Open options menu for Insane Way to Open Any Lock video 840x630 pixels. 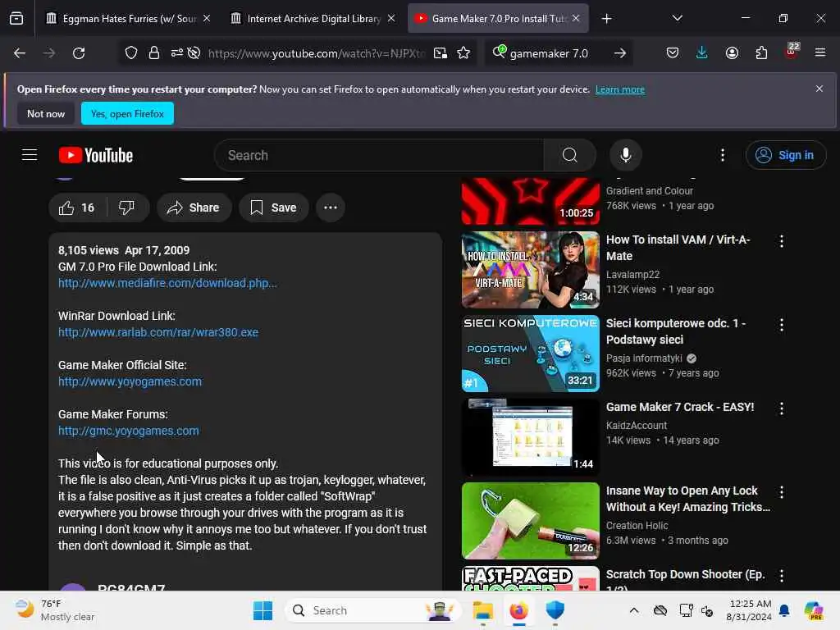coord(782,492)
